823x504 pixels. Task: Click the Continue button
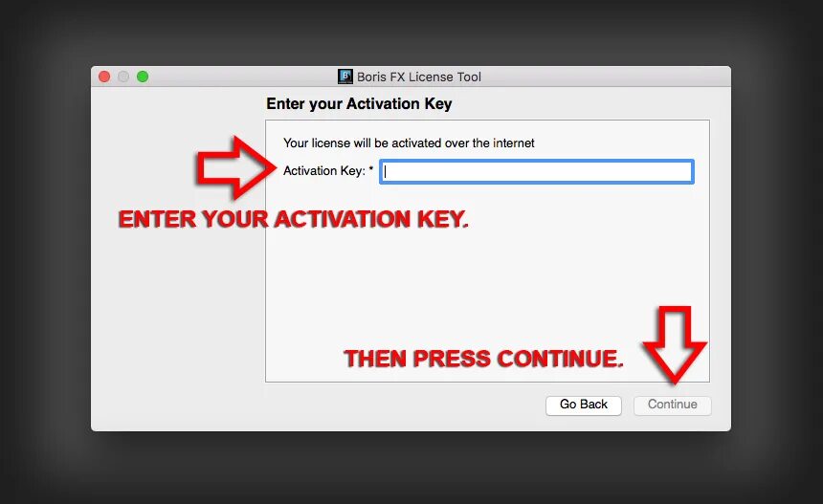point(673,405)
